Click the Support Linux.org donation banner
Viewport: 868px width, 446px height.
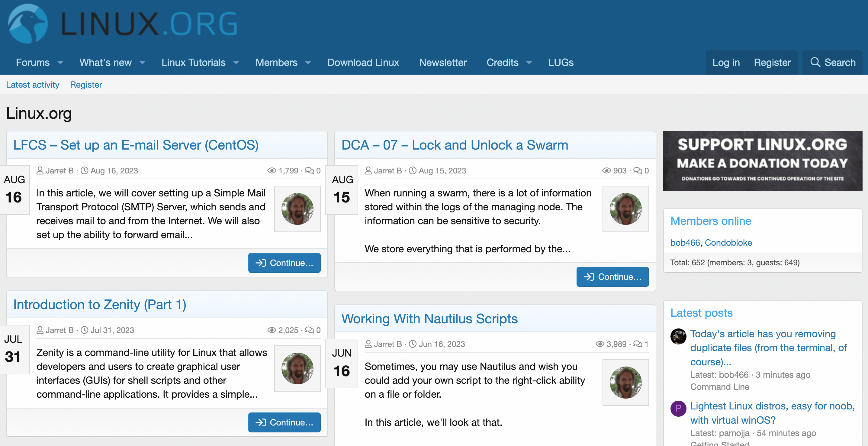[x=762, y=161]
